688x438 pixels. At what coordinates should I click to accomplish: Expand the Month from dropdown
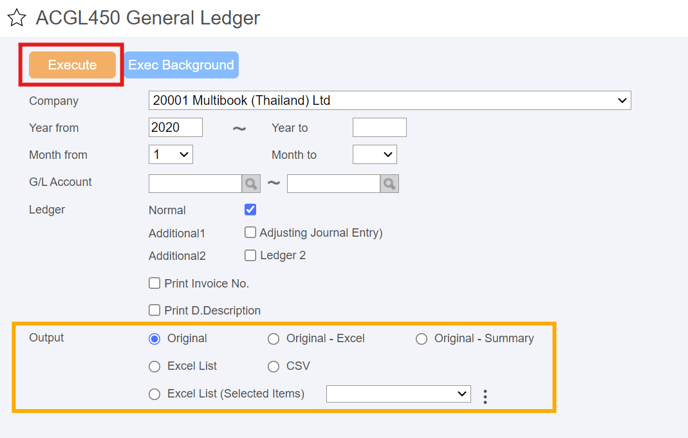tap(170, 155)
